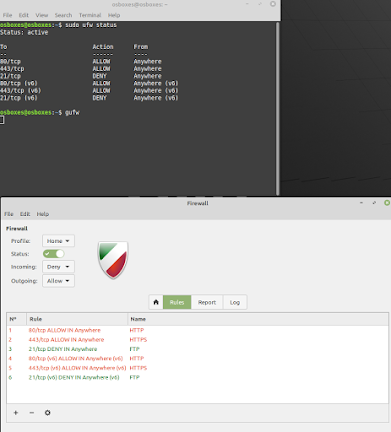Image resolution: width=391 pixels, height=432 pixels.
Task: Switch to the Report tab
Action: tap(207, 302)
